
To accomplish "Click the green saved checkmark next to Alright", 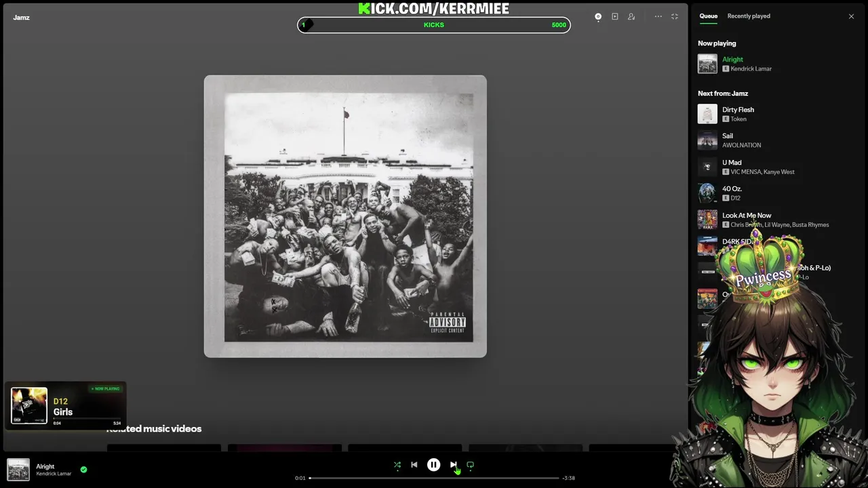I will (x=84, y=469).
